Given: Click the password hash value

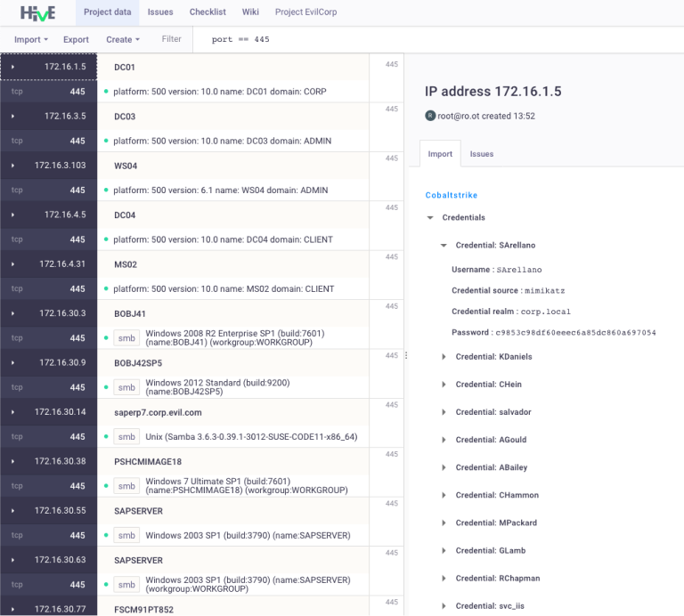Looking at the screenshot, I should point(576,333).
